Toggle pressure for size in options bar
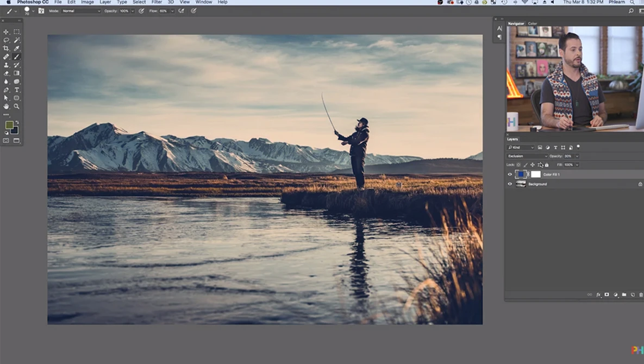The image size is (644, 364). click(193, 11)
